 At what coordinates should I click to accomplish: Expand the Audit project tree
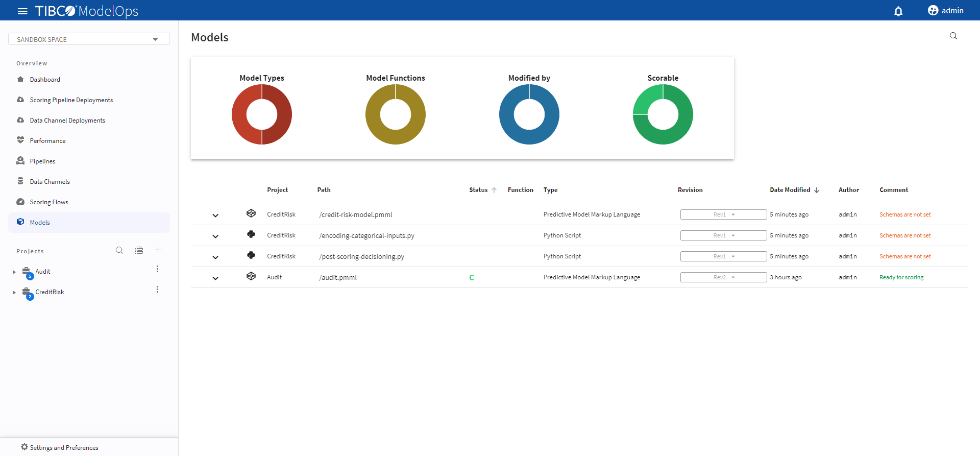14,272
